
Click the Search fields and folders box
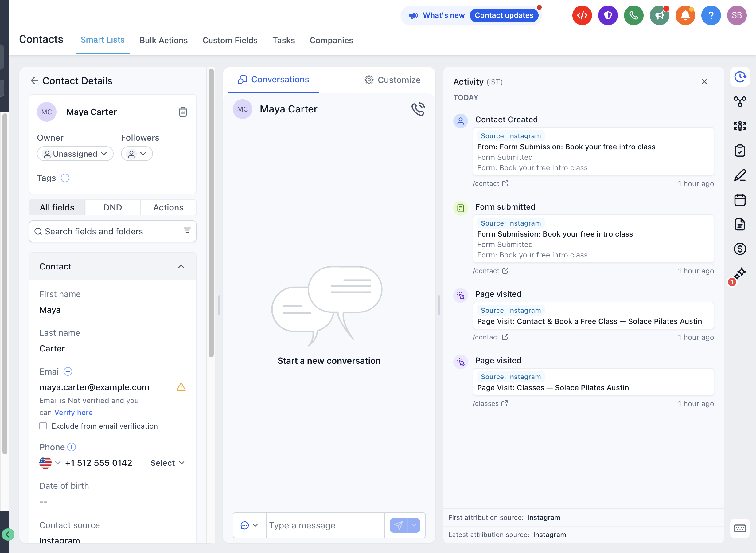(112, 231)
